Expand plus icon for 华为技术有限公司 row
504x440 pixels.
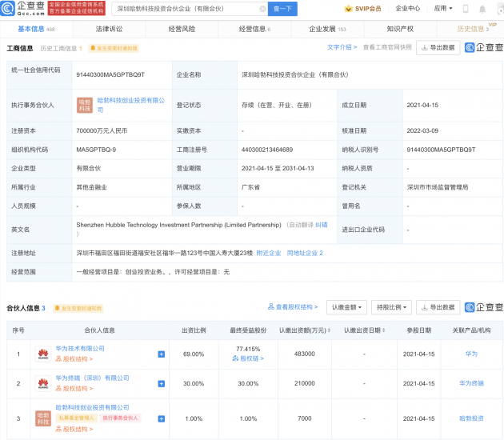(x=162, y=354)
